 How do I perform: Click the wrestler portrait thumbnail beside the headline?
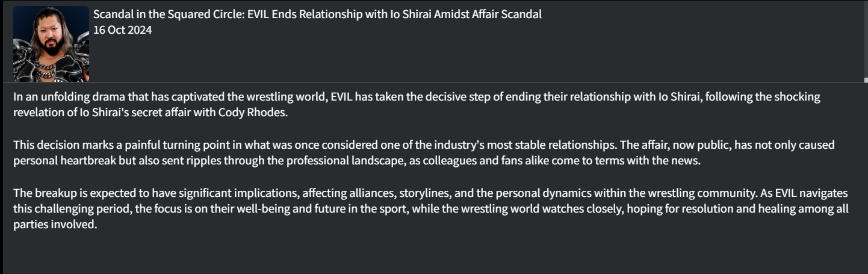51,43
